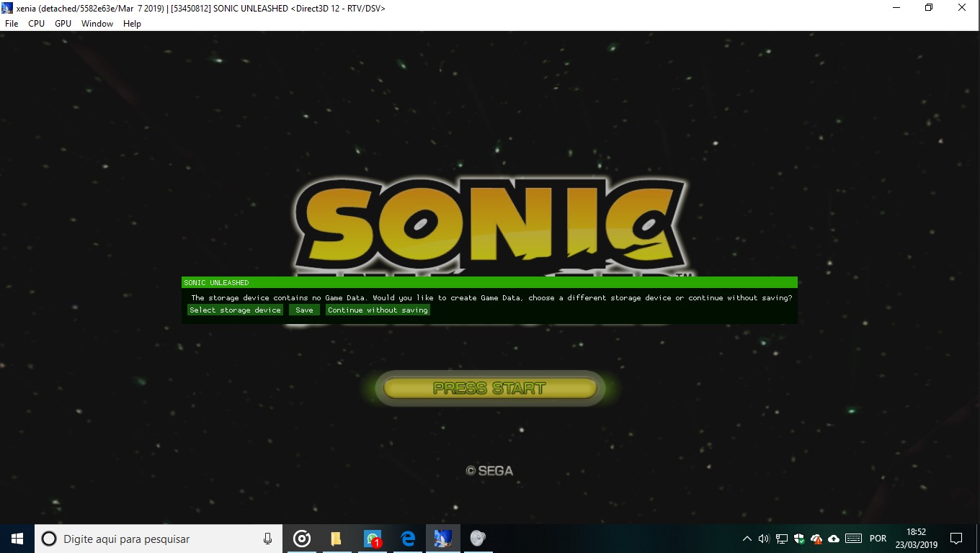The width and height of the screenshot is (980, 553).
Task: Click the SONIC UNLEASHED dialog title
Action: click(216, 283)
